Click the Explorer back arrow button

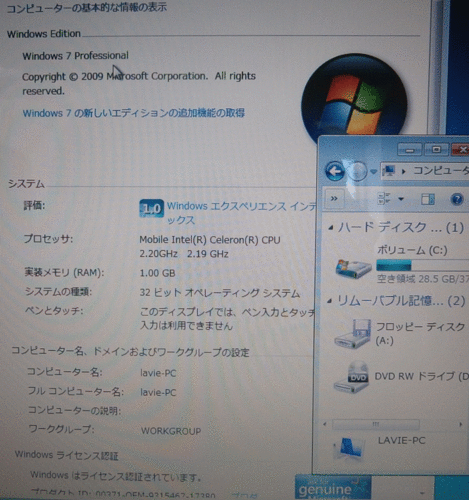(335, 171)
